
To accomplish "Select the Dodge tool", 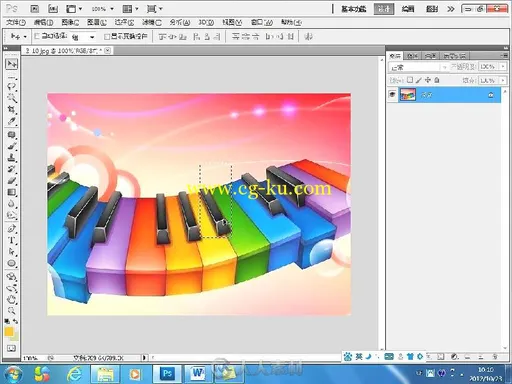I will click(x=12, y=215).
